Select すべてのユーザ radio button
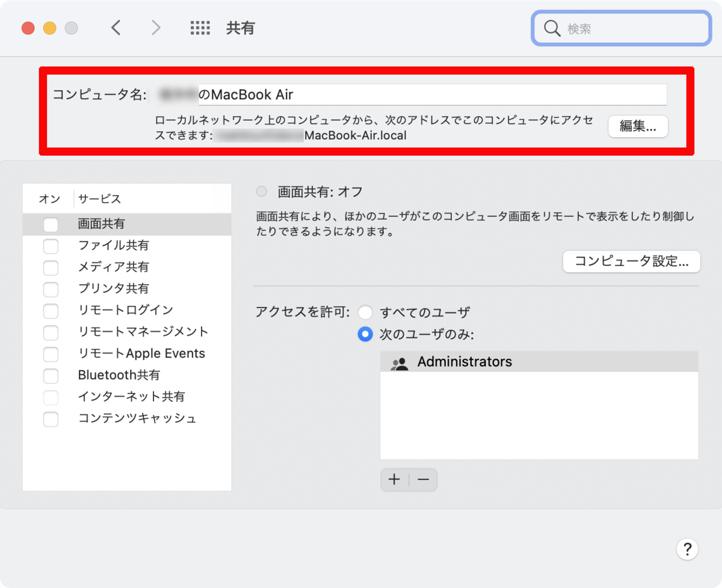 point(365,313)
